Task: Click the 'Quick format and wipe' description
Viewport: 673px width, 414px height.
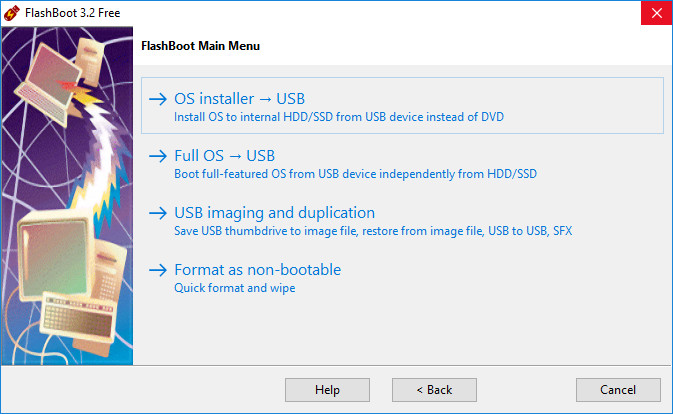Action: click(x=234, y=288)
